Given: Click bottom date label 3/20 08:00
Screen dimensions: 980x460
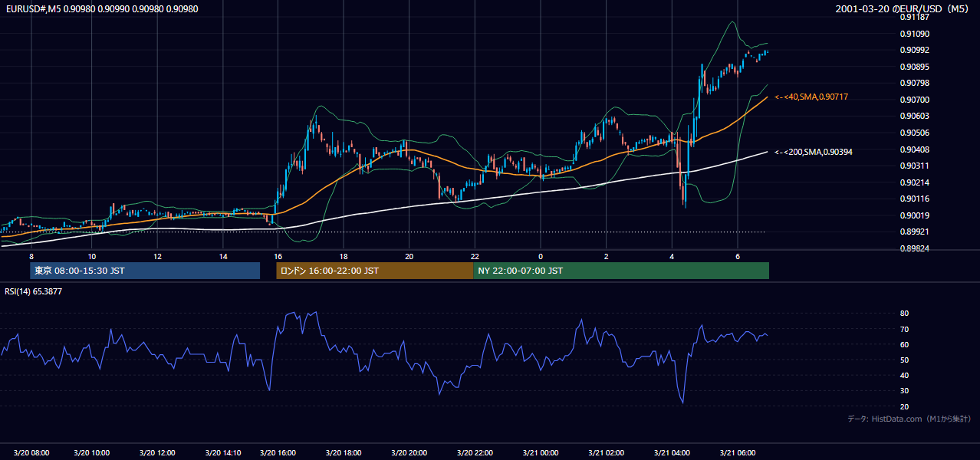Looking at the screenshot, I should click(31, 452).
